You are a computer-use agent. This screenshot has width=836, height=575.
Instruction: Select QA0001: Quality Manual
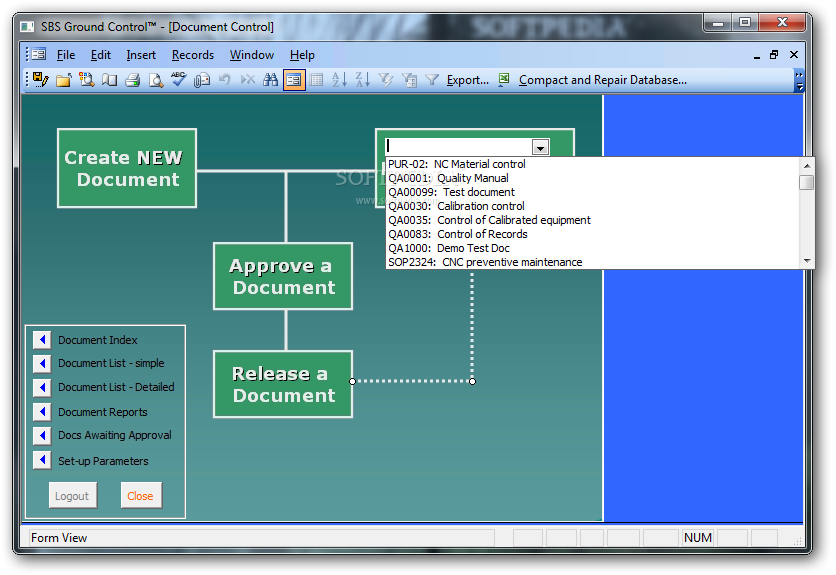(x=592, y=178)
